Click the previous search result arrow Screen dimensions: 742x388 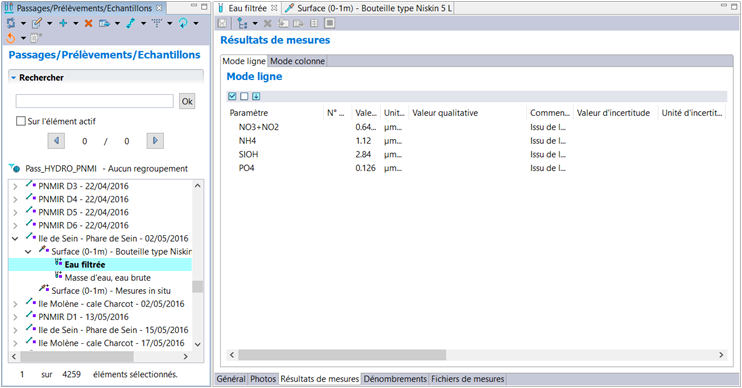coord(56,141)
